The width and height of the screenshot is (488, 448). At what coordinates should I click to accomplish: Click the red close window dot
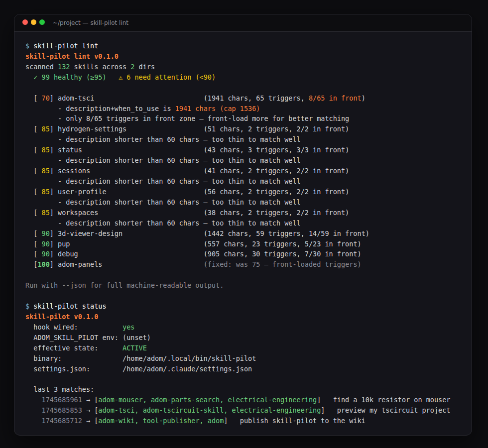(25, 22)
